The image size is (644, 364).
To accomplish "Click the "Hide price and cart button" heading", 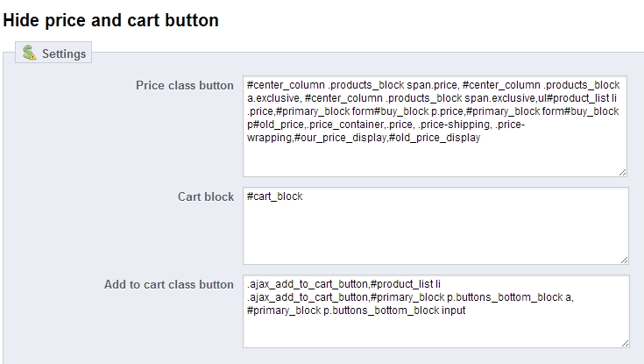I will (x=111, y=18).
